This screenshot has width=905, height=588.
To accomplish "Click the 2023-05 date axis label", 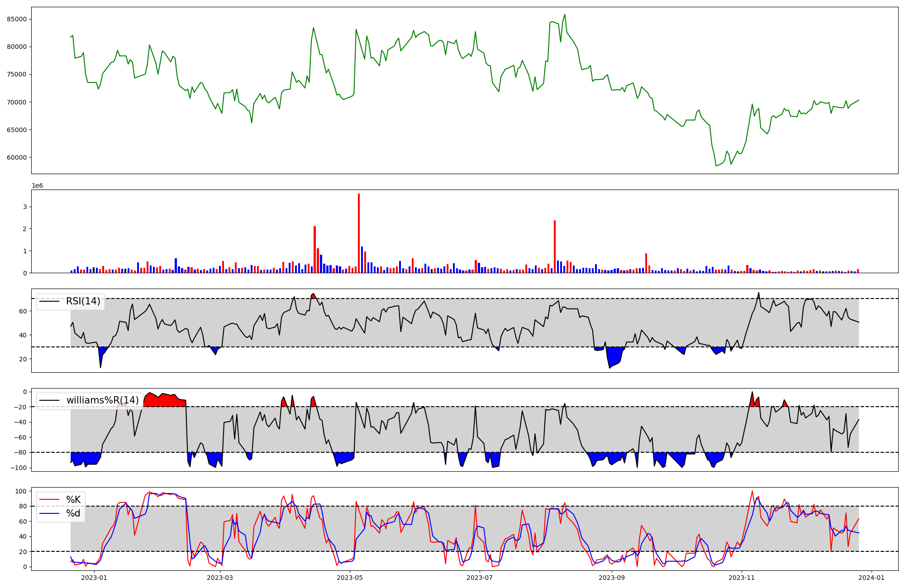I will (350, 578).
